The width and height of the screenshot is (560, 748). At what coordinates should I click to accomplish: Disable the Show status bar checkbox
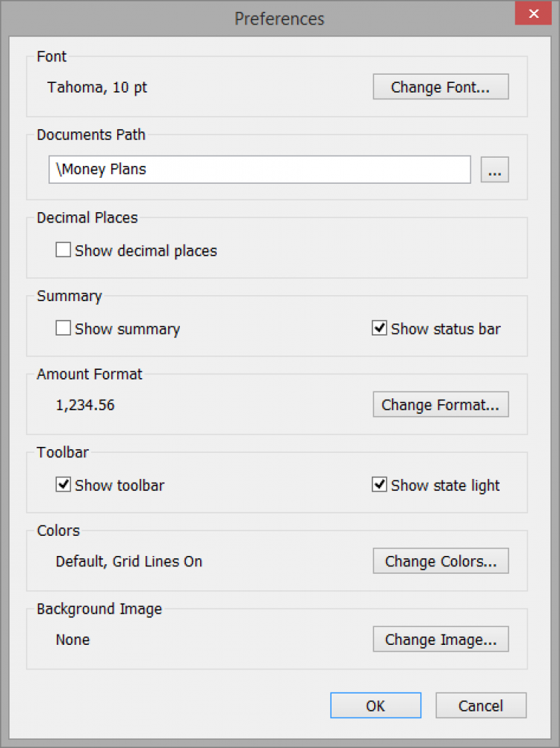click(379, 329)
